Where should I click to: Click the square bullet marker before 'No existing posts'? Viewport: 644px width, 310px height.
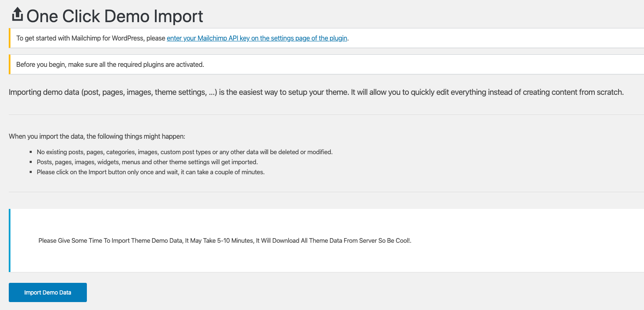tap(31, 152)
